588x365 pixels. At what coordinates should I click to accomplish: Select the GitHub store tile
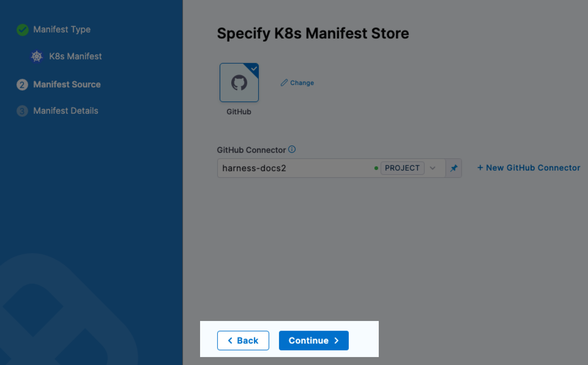click(x=239, y=83)
